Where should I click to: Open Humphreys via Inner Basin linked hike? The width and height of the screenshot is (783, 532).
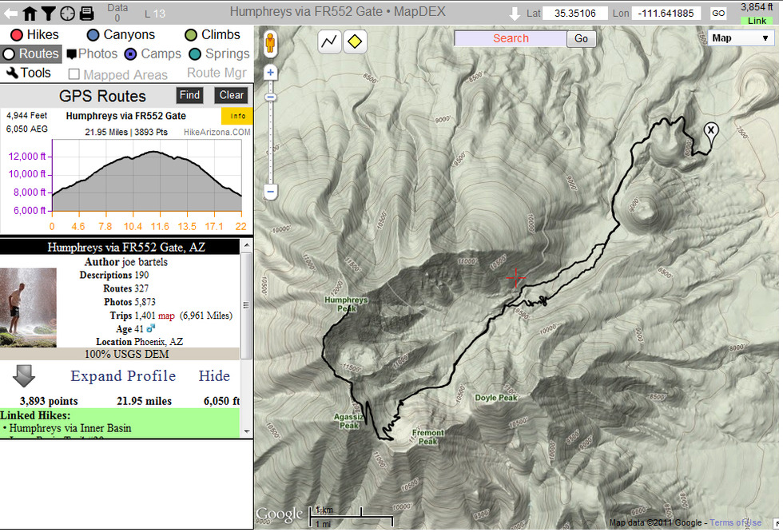pos(70,428)
